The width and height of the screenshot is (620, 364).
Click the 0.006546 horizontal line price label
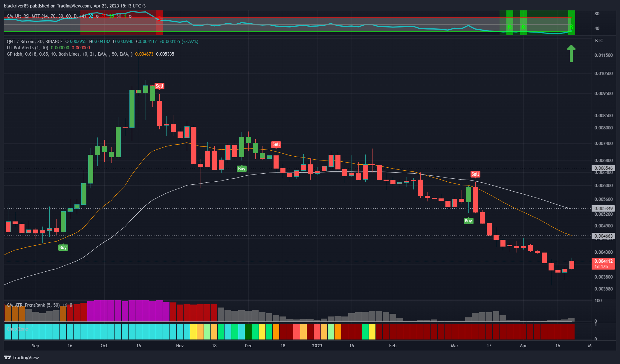coord(603,168)
